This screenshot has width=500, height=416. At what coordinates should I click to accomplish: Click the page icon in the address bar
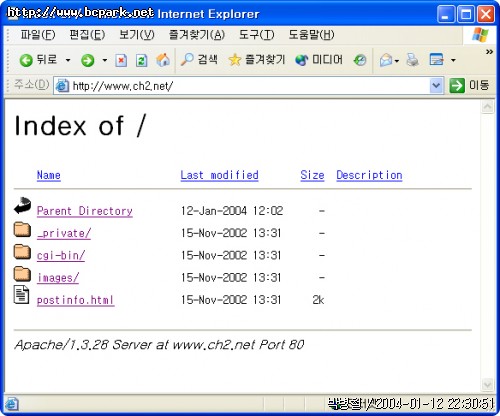tap(62, 86)
